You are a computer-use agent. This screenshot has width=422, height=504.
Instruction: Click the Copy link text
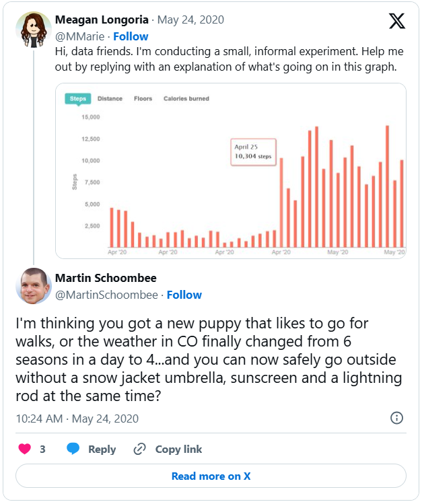[x=178, y=449]
